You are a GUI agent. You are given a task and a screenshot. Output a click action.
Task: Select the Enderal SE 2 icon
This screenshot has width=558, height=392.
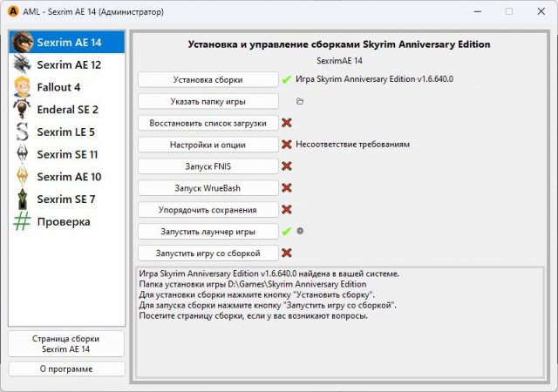pos(23,110)
